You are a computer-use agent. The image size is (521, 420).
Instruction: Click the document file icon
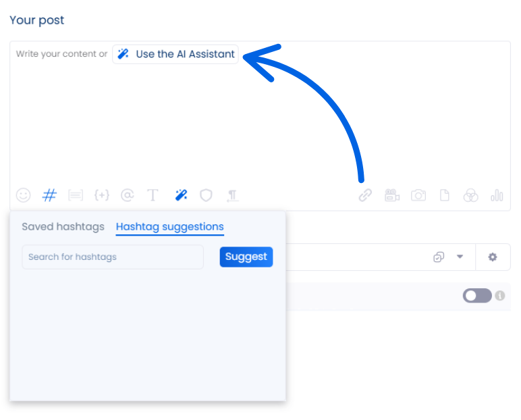(445, 195)
